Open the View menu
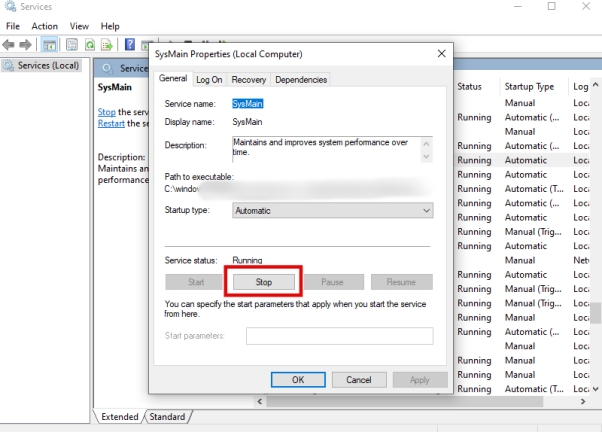The height and width of the screenshot is (432, 602). point(79,26)
